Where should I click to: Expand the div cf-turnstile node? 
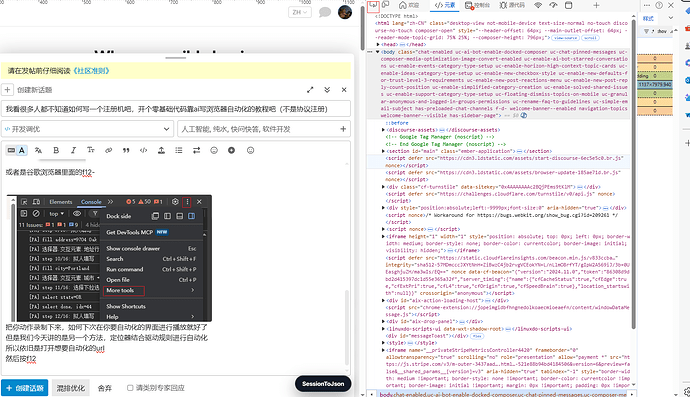[383, 187]
